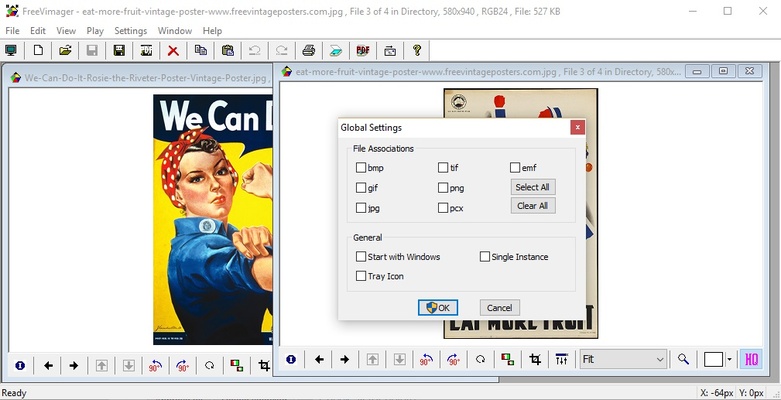The height and width of the screenshot is (400, 781).
Task: Check the pcx file association box
Action: click(443, 208)
